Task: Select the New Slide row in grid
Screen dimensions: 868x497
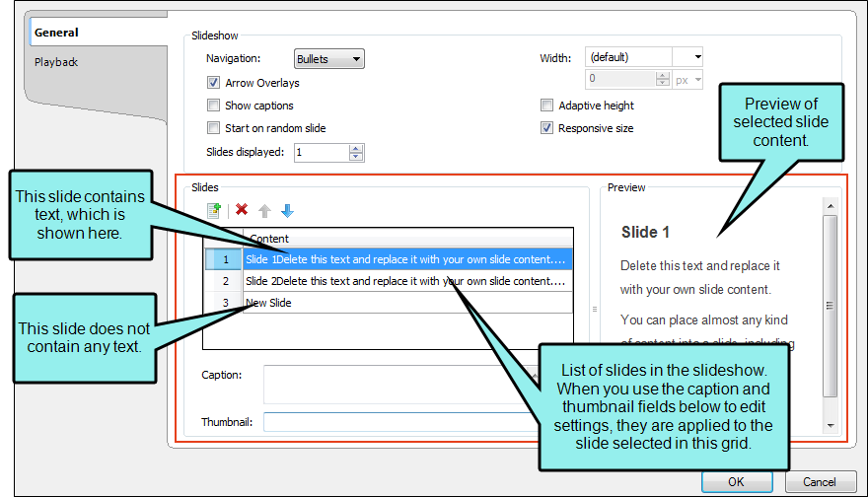Action: point(388,303)
